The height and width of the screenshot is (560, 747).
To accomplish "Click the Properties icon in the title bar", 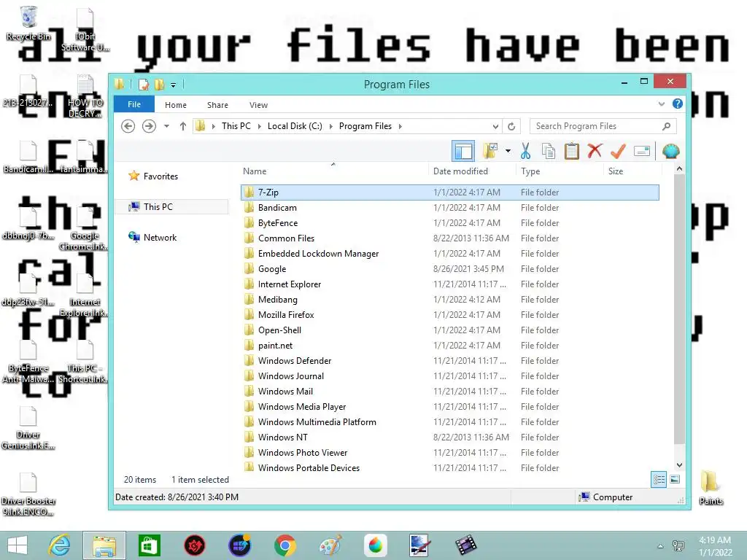I will pos(143,85).
